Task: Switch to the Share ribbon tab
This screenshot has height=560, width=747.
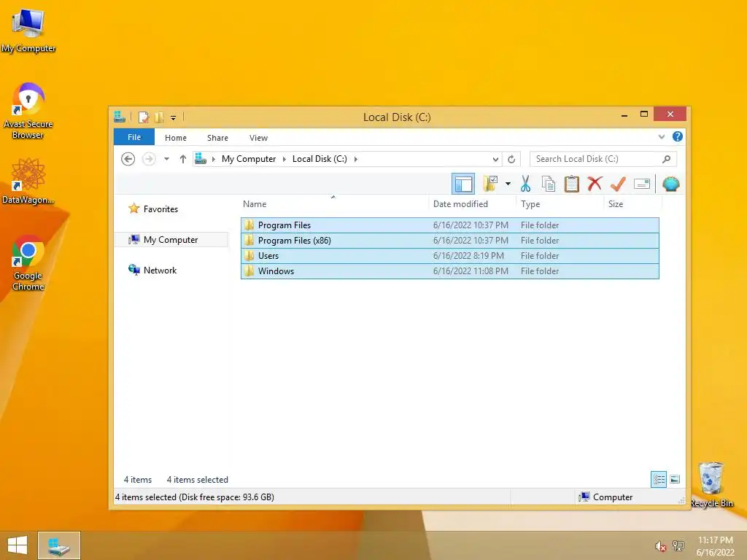Action: click(x=217, y=138)
